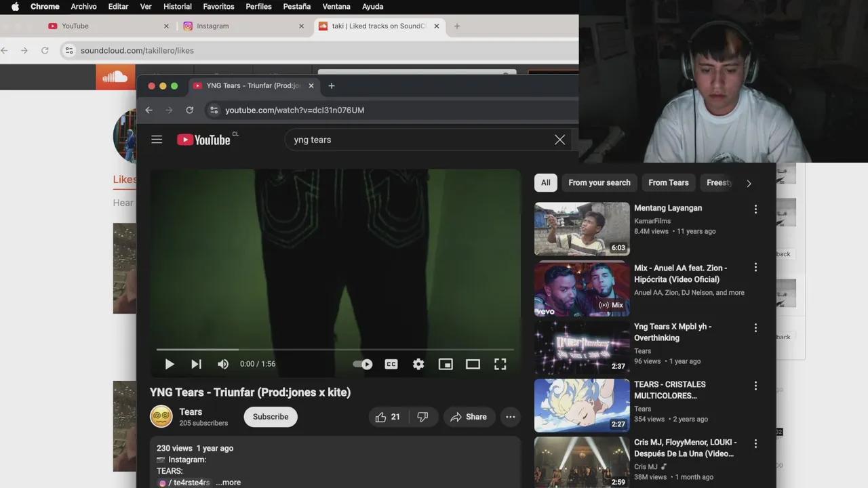
Task: Switch to YouTube tab in back window
Action: point(108,26)
